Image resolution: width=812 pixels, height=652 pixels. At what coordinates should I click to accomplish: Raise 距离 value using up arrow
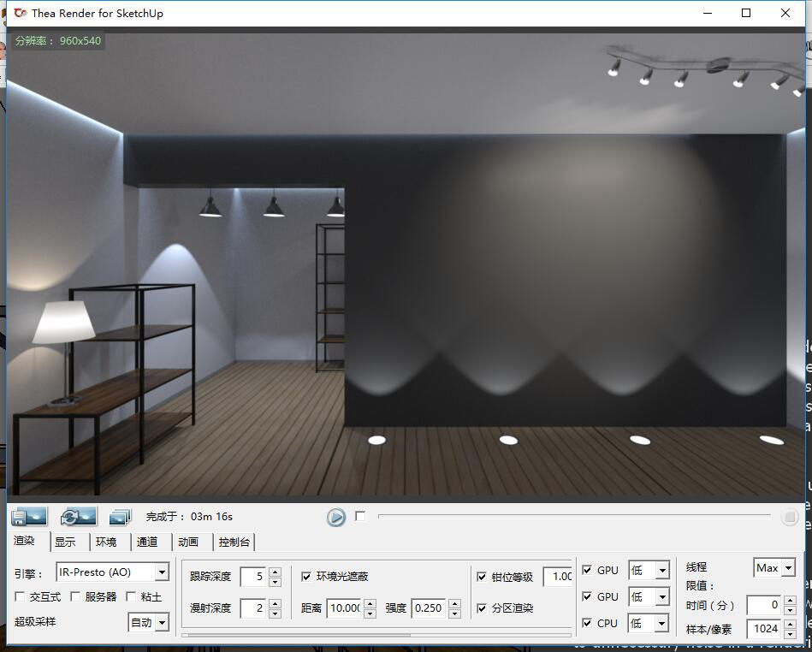pos(370,603)
